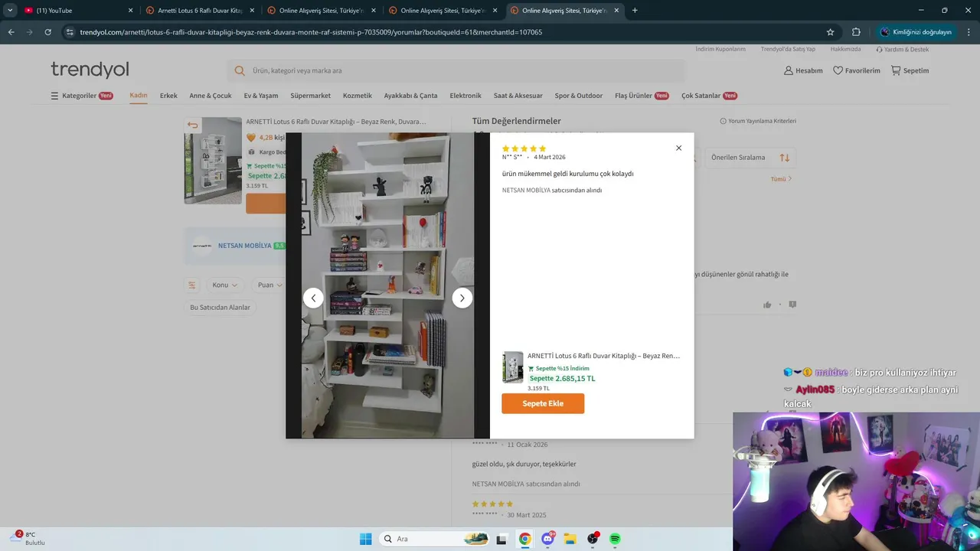Open tab search dropdown arrow

click(10, 11)
